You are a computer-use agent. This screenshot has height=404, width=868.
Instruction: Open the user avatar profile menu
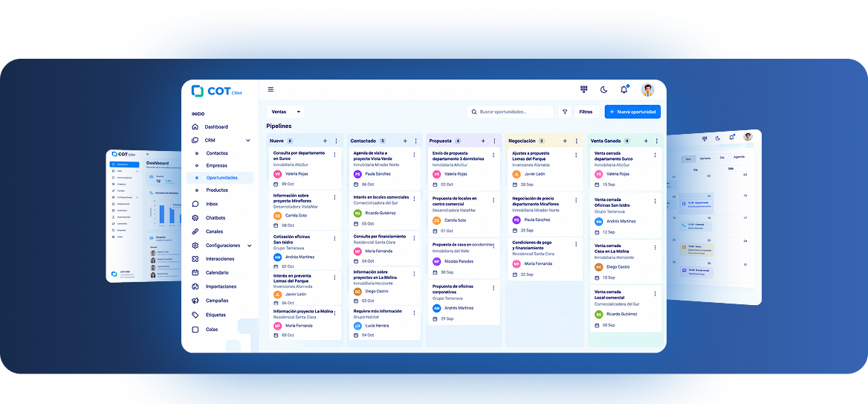pyautogui.click(x=648, y=89)
